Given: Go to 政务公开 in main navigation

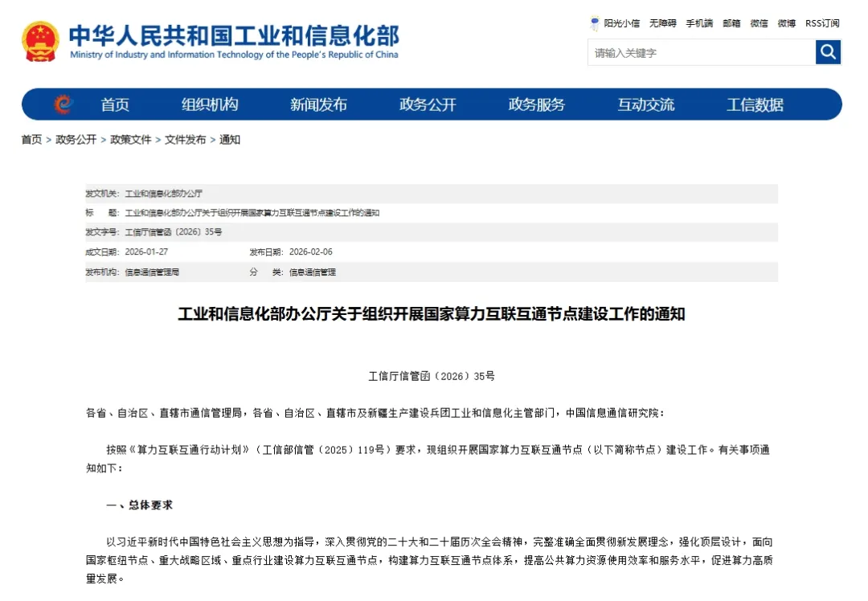Looking at the screenshot, I should (428, 105).
